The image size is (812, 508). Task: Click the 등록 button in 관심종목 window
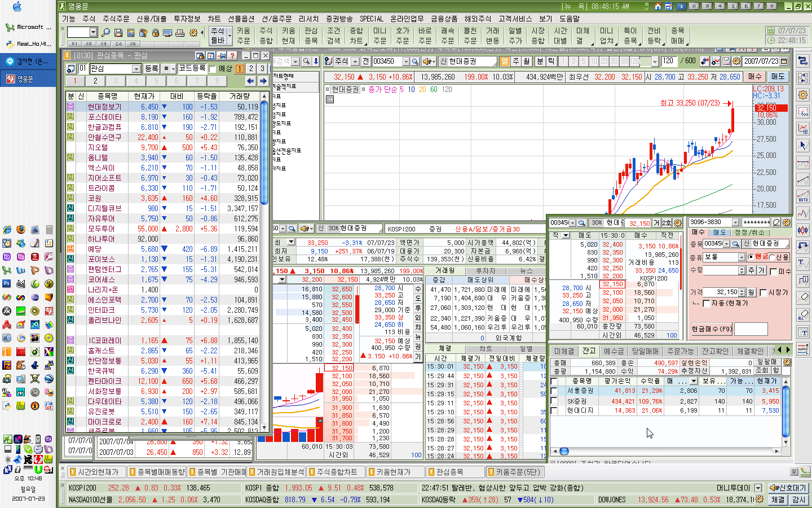click(x=152, y=68)
